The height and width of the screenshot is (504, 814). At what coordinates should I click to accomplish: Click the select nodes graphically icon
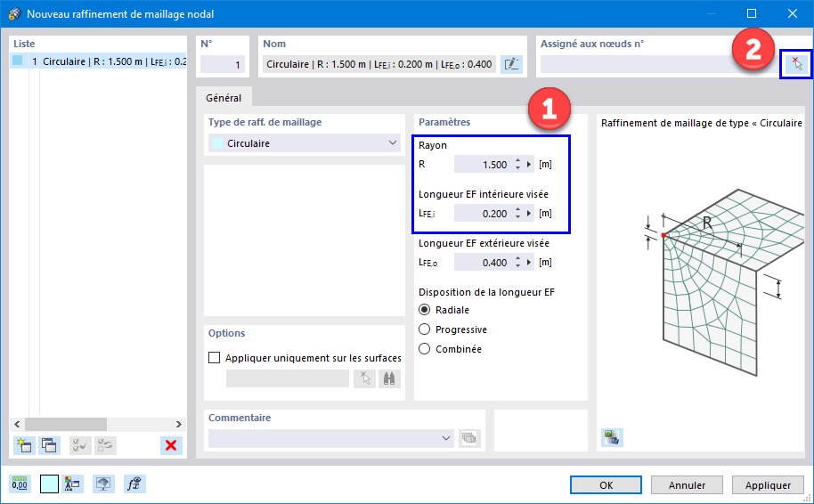[796, 64]
